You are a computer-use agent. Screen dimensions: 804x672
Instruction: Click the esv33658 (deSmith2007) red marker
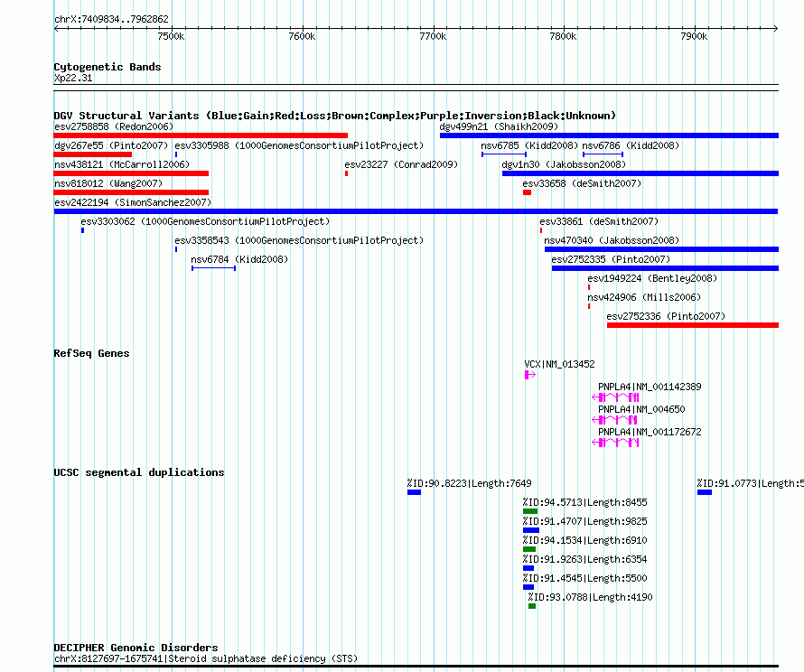[527, 192]
